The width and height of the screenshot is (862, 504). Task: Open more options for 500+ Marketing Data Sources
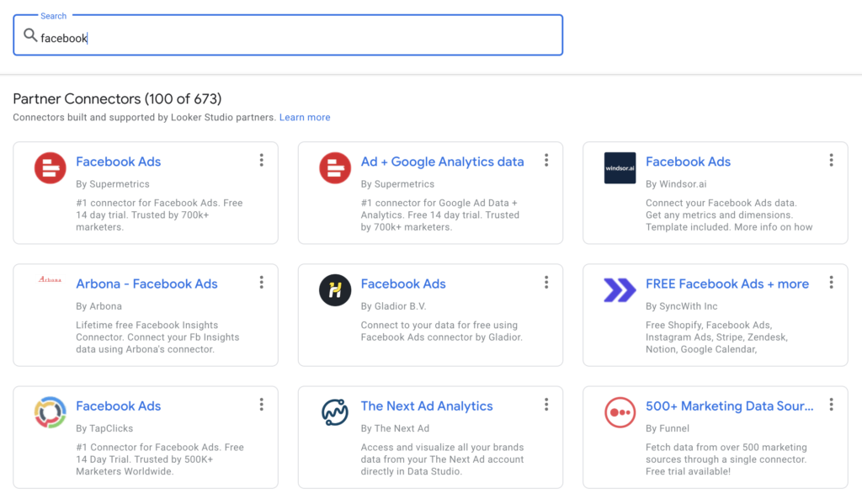(x=831, y=405)
